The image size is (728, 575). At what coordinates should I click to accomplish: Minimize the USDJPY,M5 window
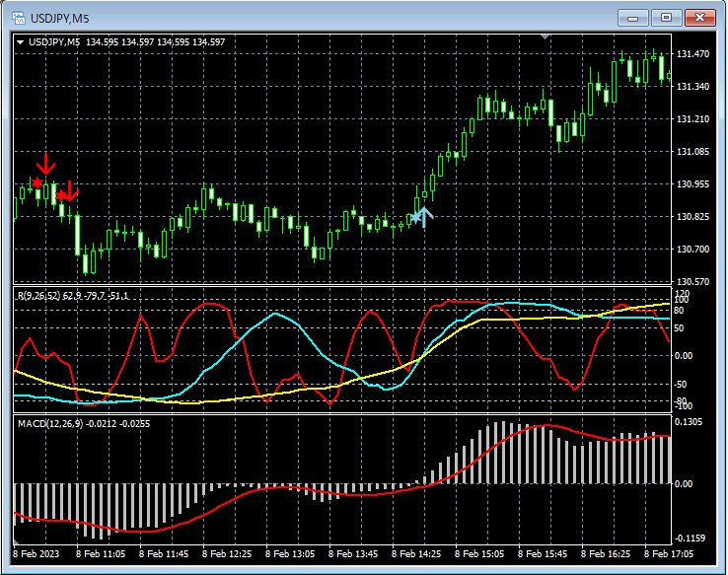[x=633, y=18]
